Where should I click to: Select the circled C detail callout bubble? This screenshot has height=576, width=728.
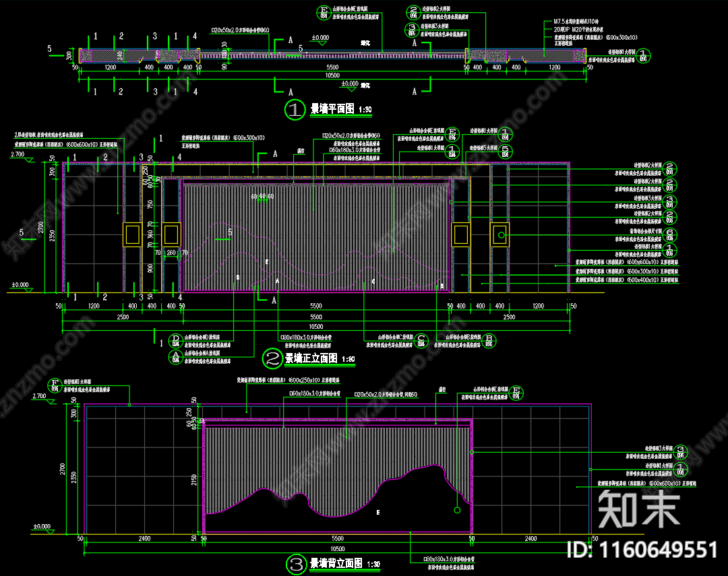click(421, 339)
